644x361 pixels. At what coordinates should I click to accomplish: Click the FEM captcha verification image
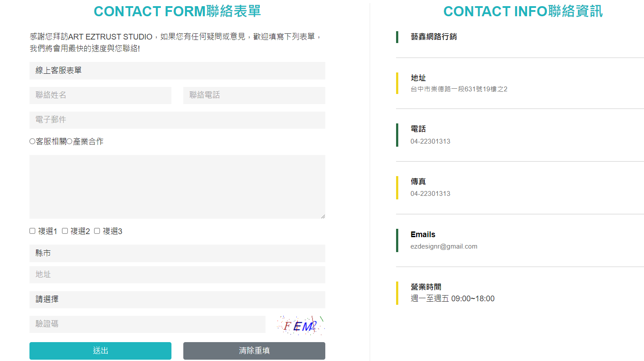(301, 325)
